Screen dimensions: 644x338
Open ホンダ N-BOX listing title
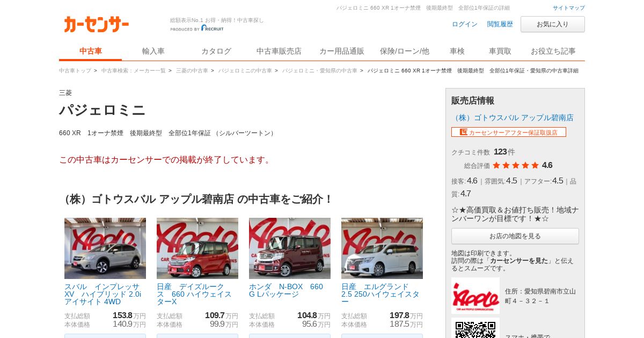click(x=286, y=290)
